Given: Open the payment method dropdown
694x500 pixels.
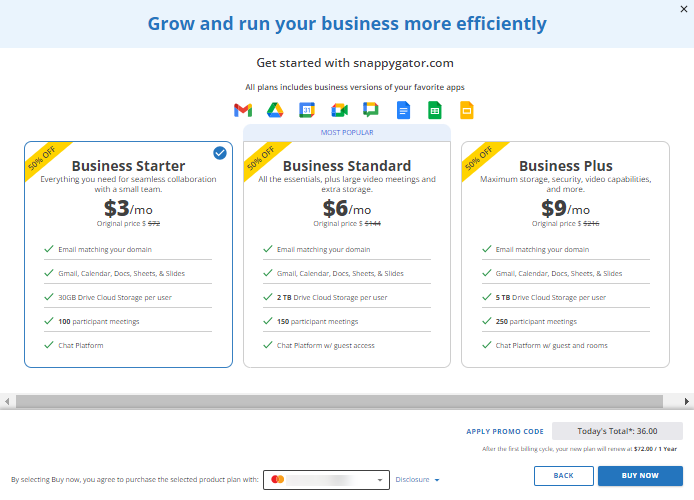Looking at the screenshot, I should coord(326,480).
